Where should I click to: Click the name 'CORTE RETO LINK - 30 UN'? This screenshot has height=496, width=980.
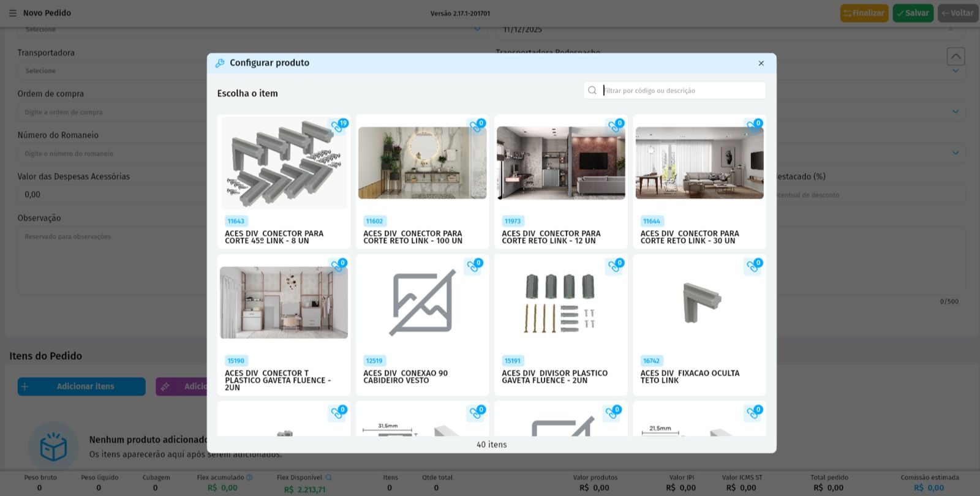(688, 241)
